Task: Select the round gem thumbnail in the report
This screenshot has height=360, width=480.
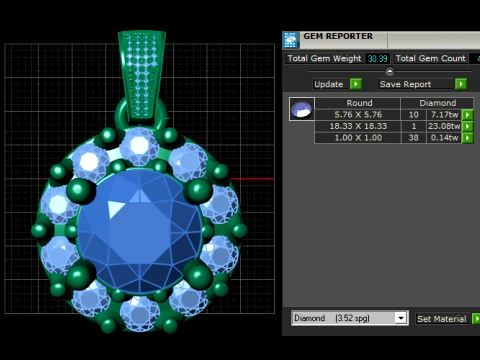Action: [302, 109]
